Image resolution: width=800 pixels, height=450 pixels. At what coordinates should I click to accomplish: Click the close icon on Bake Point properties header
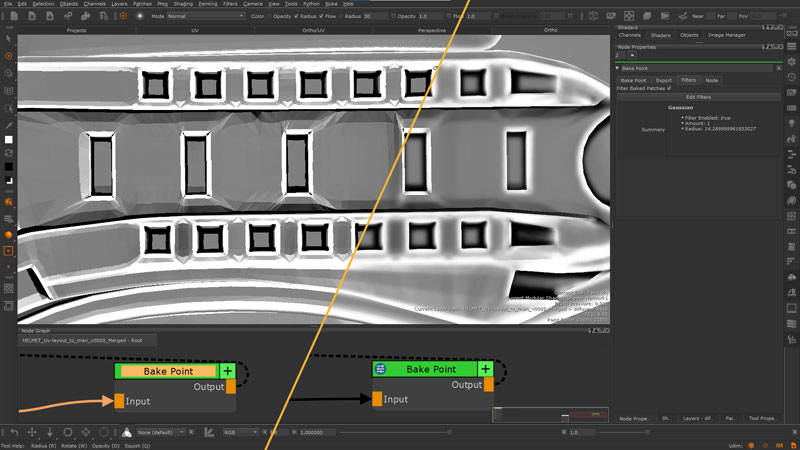tap(779, 68)
